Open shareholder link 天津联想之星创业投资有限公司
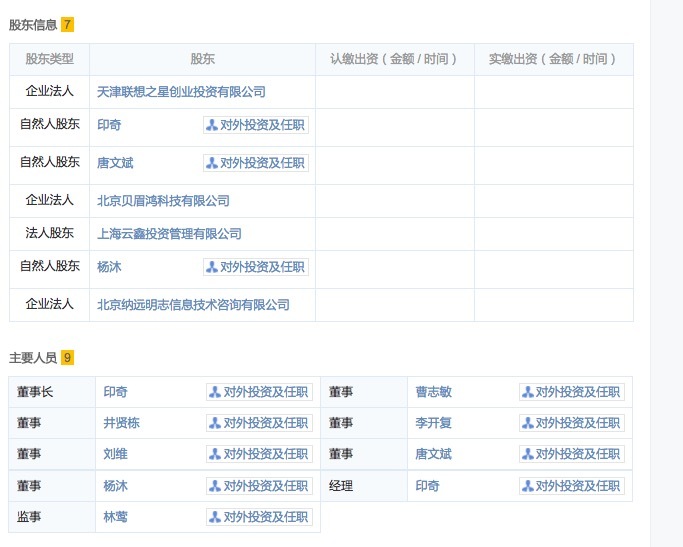The height and width of the screenshot is (547, 683). [x=181, y=92]
